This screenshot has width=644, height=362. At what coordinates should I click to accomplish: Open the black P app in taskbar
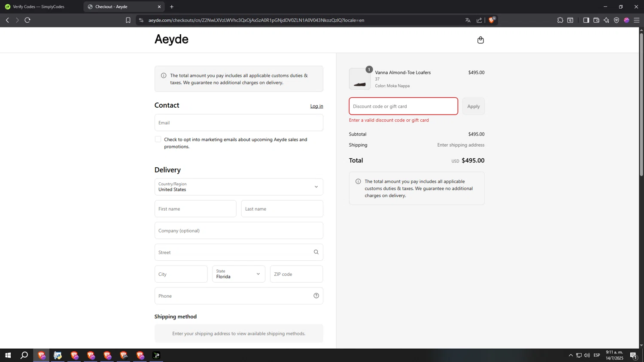(156, 355)
